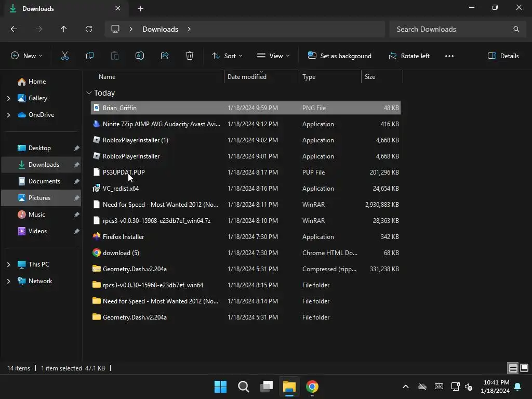
Task: Refresh the Downloads folder
Action: (89, 29)
